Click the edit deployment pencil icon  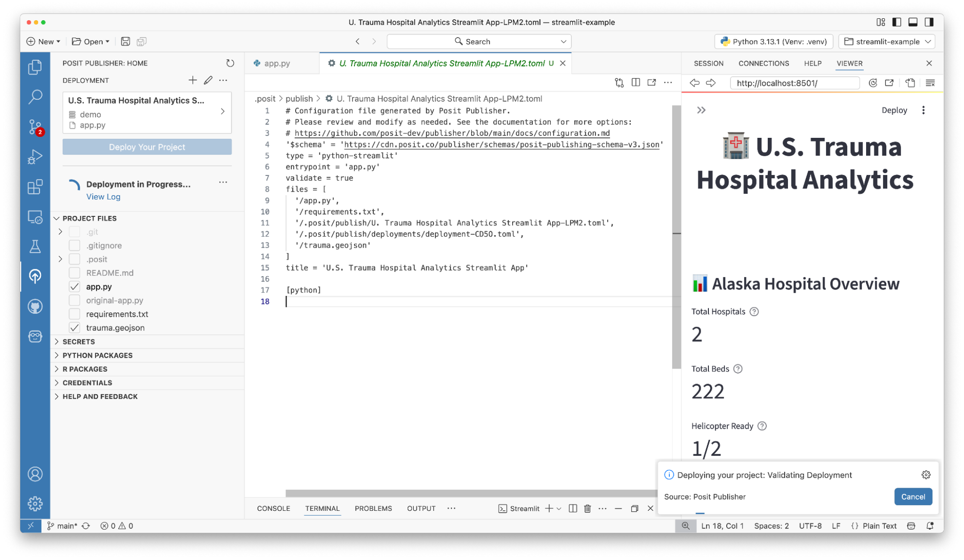pos(208,80)
